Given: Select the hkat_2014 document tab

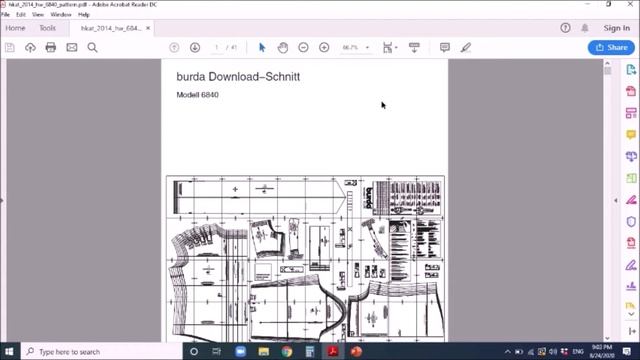Looking at the screenshot, I should [111, 28].
